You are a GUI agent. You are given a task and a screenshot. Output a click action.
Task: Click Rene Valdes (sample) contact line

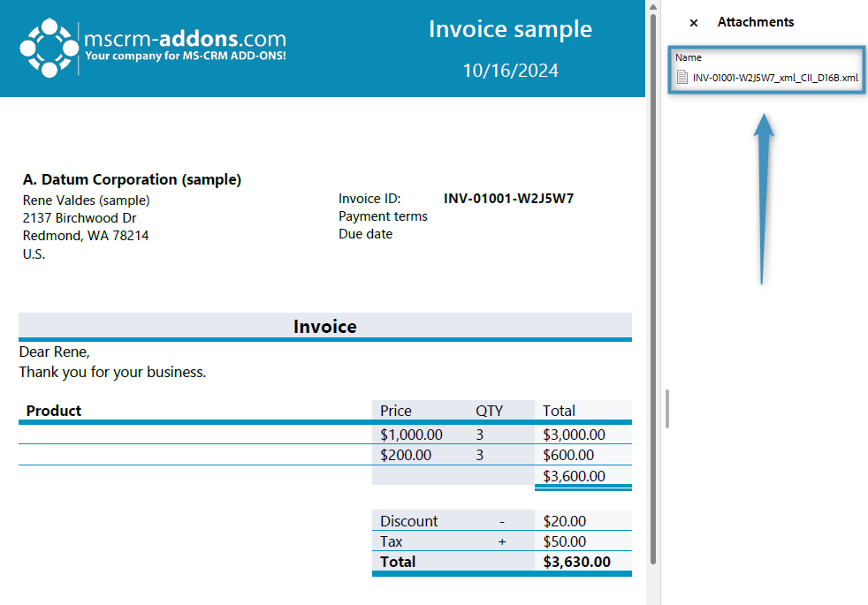click(x=87, y=200)
